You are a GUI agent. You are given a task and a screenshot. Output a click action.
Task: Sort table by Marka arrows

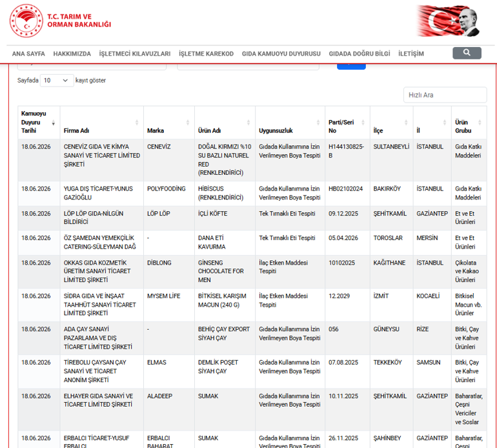pos(188,123)
